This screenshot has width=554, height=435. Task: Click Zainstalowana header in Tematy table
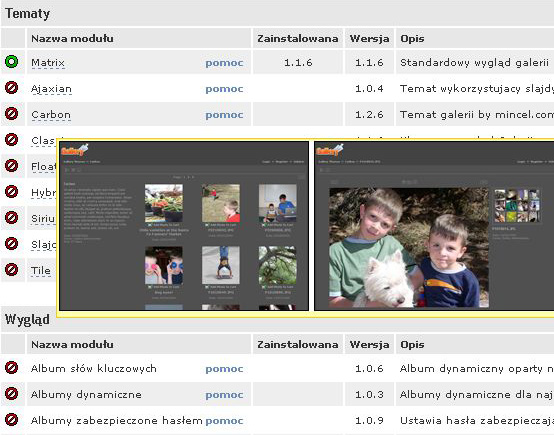297,39
